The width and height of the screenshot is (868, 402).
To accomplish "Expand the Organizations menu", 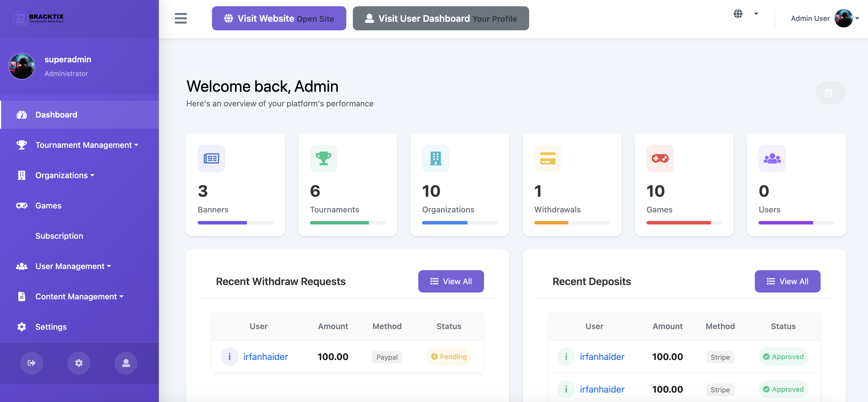I will (64, 175).
